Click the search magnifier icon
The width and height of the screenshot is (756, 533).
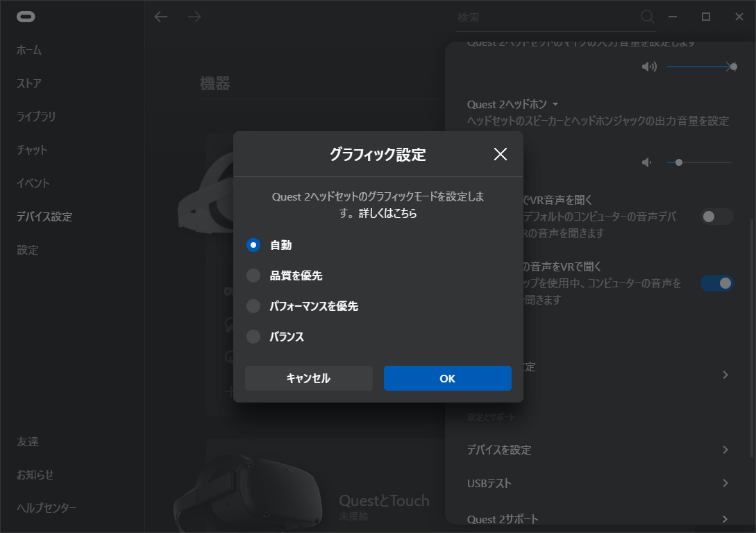[x=648, y=17]
